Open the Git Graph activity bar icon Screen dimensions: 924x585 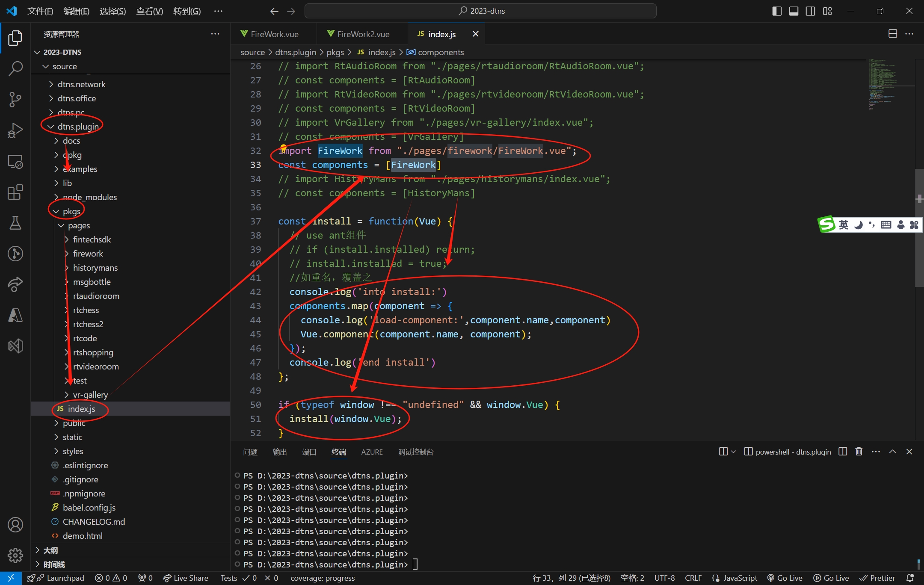[15, 254]
